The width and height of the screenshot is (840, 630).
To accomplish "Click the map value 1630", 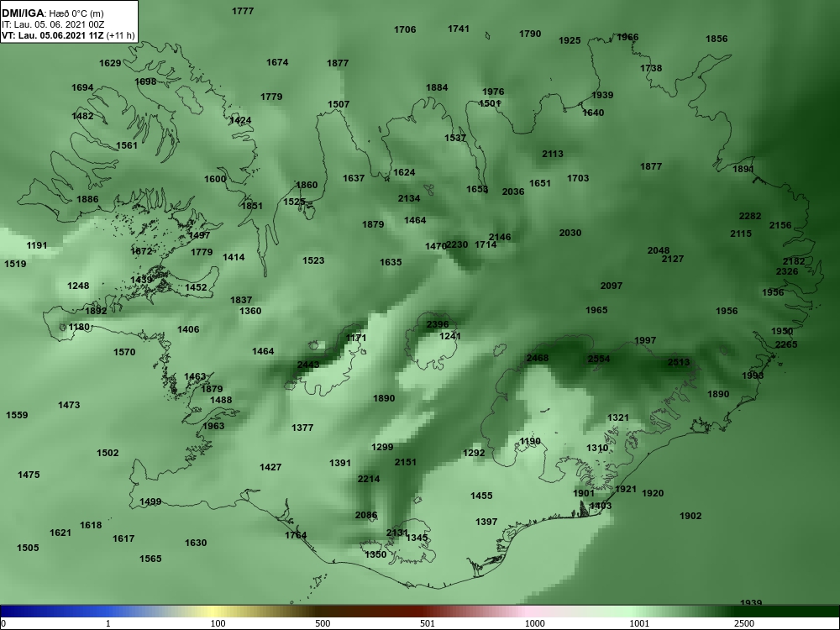I will point(196,543).
